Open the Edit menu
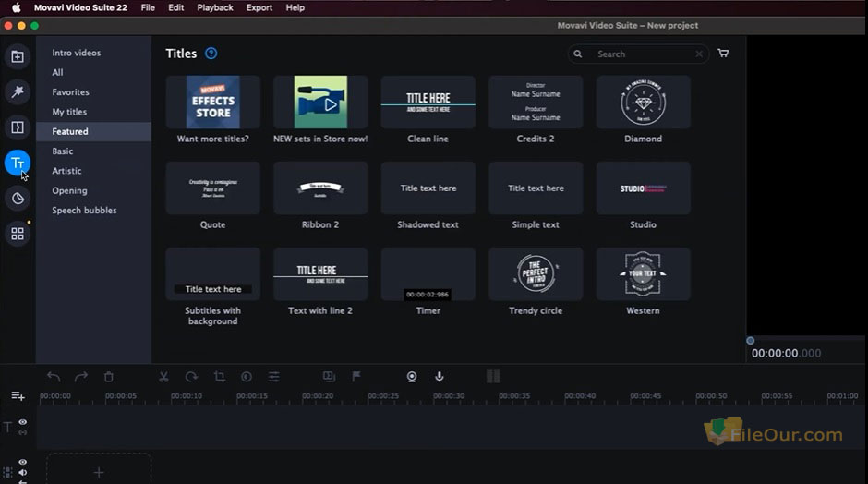This screenshot has height=484, width=868. point(176,7)
